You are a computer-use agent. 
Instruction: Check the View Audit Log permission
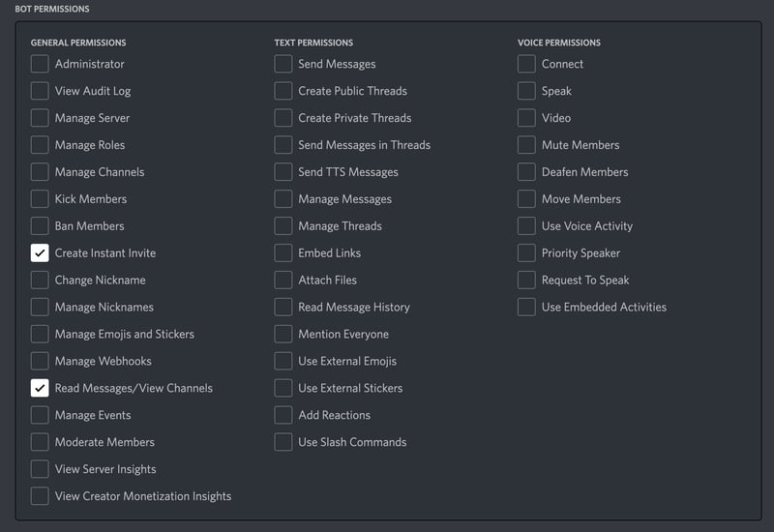coord(40,91)
